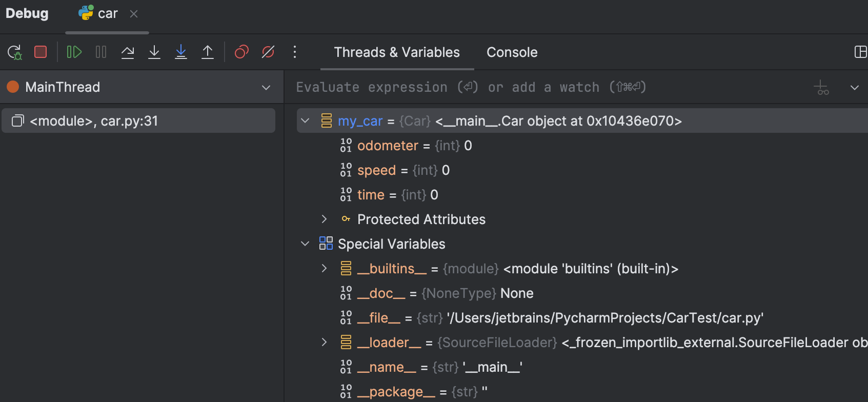Open View Breakpoints dialog
Image resolution: width=868 pixels, height=402 pixels.
[241, 52]
